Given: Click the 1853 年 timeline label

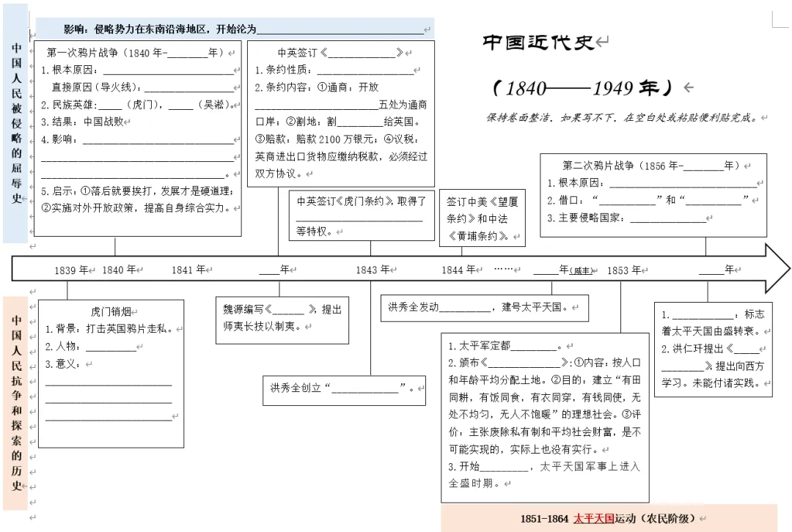Looking at the screenshot, I should 624,270.
